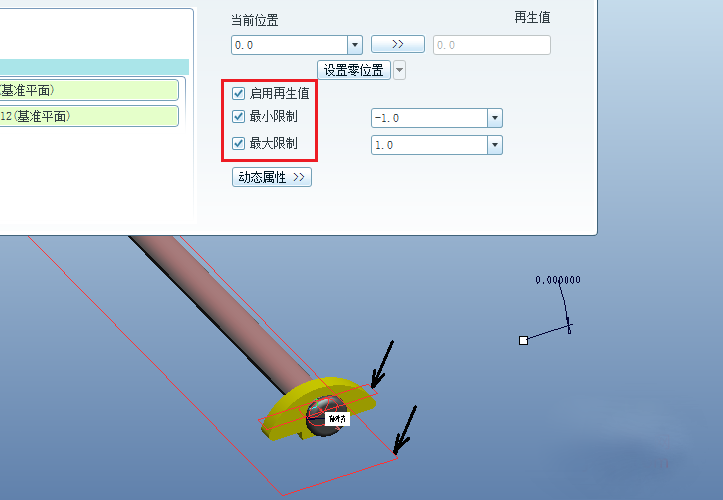Click the 设置零位置 button
723x500 pixels.
tap(354, 70)
